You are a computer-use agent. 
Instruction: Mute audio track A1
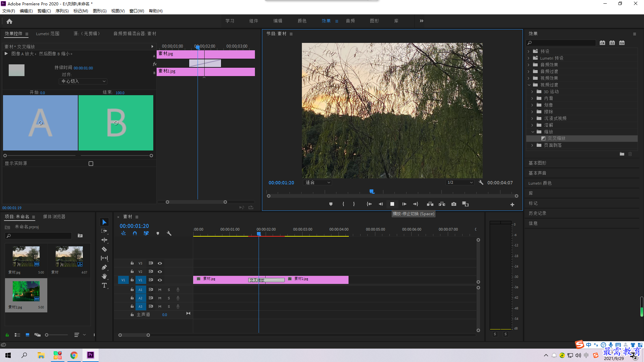point(160,290)
